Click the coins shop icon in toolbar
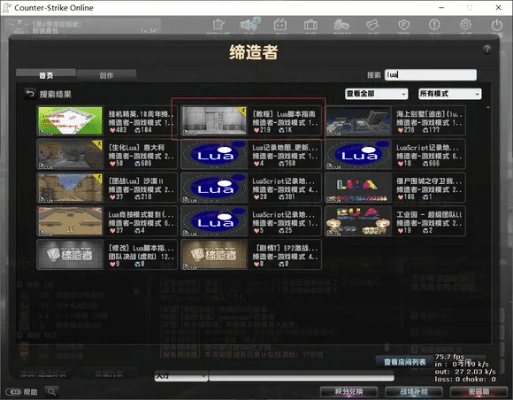 (342, 25)
